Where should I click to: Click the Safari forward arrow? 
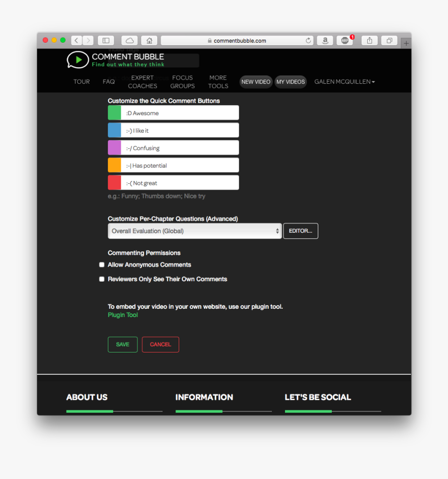[x=88, y=40]
